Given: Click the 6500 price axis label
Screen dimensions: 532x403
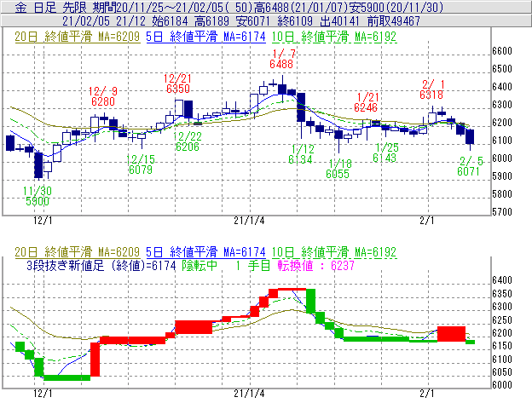Looking at the screenshot, I should click(x=502, y=69).
